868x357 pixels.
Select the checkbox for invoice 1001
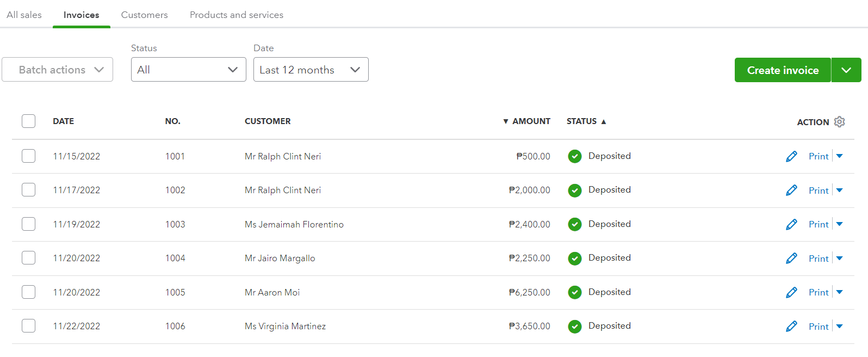29,156
